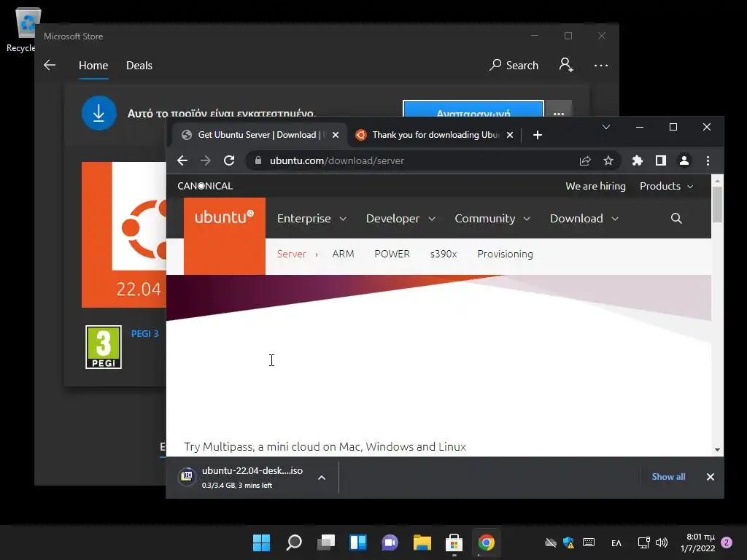Image resolution: width=747 pixels, height=560 pixels.
Task: Click the orange ubuntu logo
Action: (225, 236)
